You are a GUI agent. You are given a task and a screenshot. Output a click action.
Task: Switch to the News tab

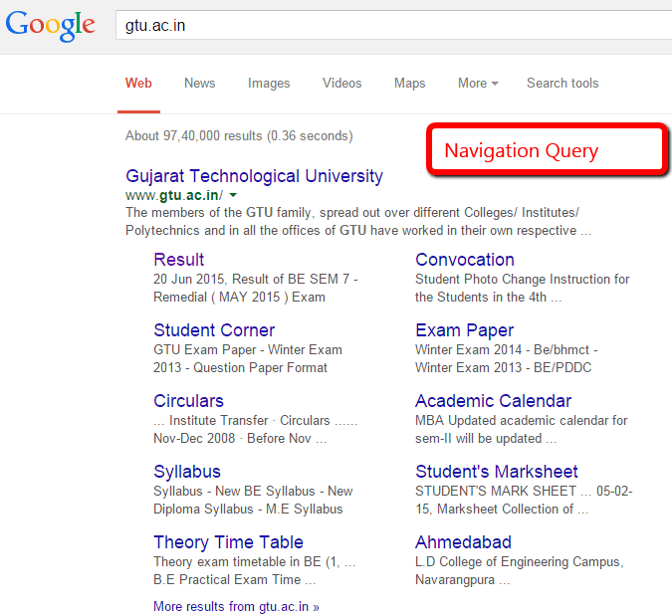click(200, 84)
